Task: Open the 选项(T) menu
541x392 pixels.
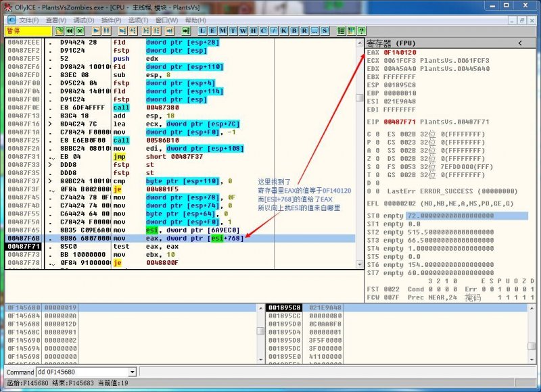Action: tap(139, 20)
